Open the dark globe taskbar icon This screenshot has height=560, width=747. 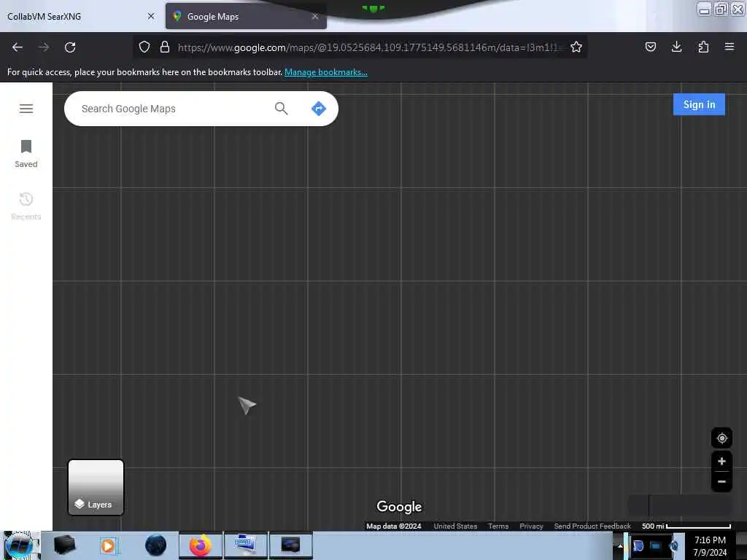156,545
